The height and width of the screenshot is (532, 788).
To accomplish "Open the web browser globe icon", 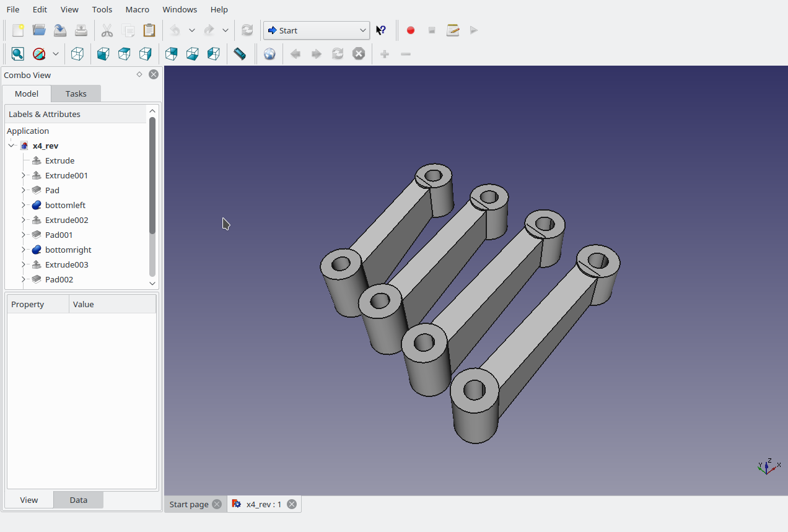I will click(269, 54).
